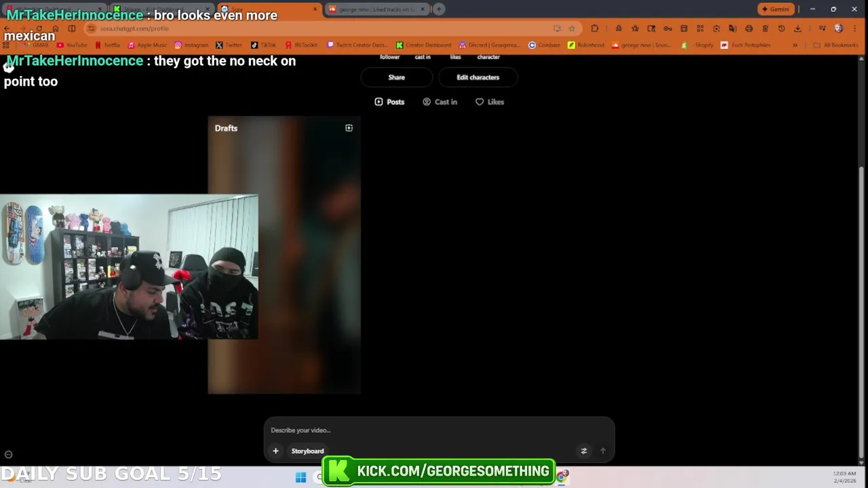The width and height of the screenshot is (868, 488).
Task: Click the plus attach media button
Action: pos(275,451)
